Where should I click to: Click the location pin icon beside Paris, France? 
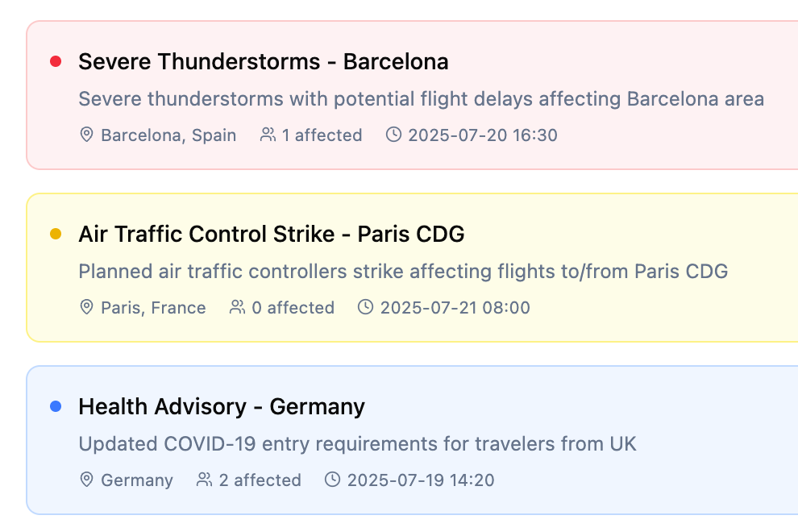pos(86,307)
